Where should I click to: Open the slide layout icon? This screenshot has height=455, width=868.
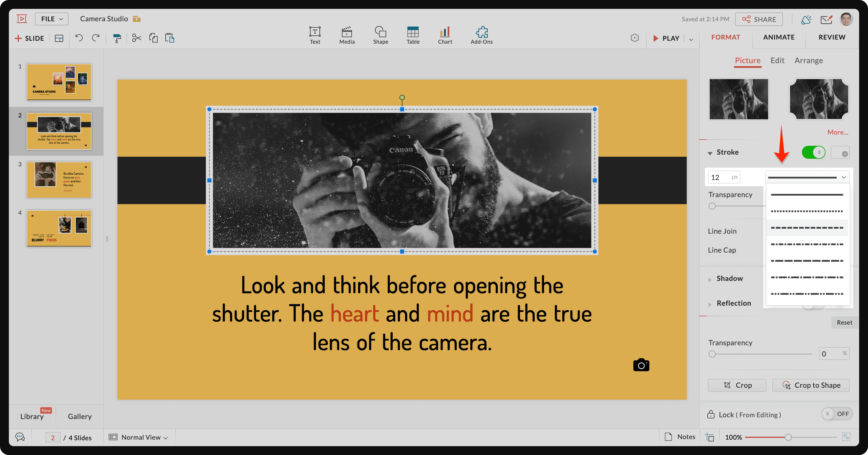59,38
